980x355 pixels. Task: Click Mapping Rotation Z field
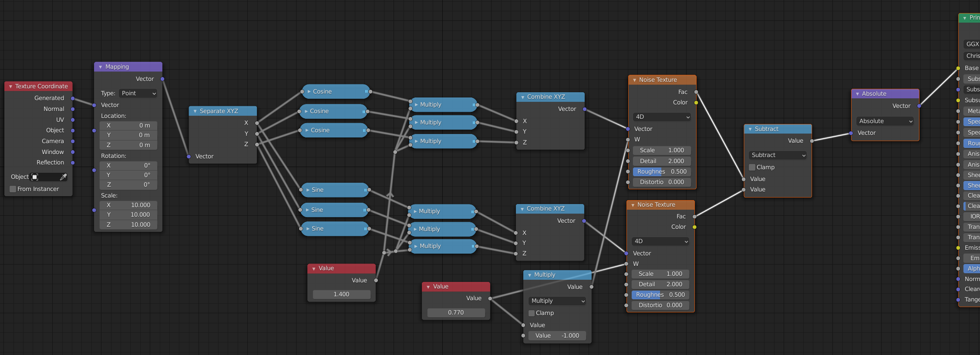128,184
